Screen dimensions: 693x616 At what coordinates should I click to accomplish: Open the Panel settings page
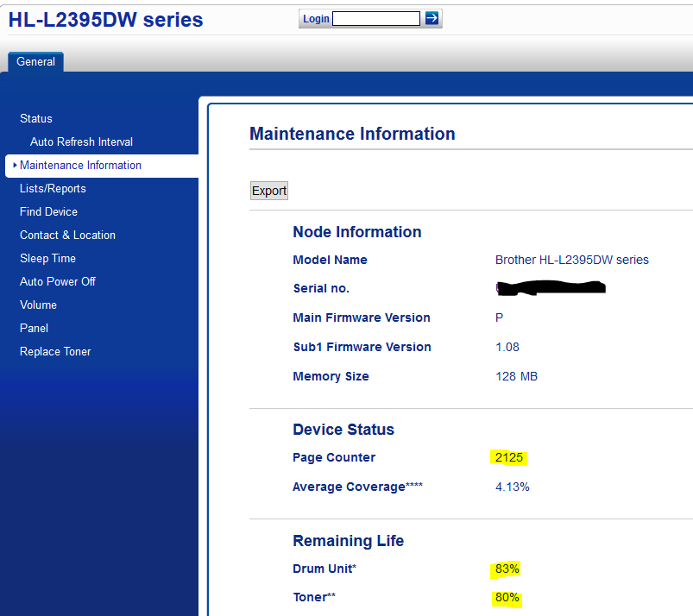[x=34, y=329]
